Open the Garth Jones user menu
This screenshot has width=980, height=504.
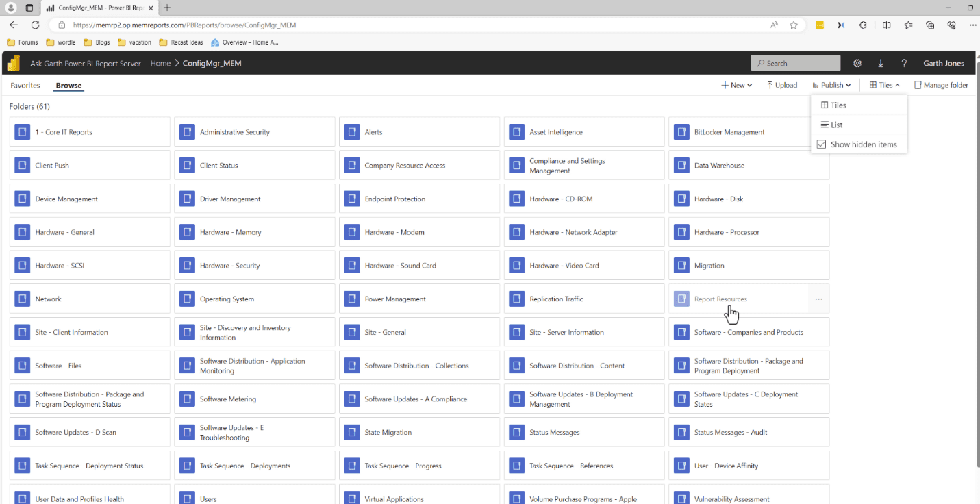(x=944, y=63)
